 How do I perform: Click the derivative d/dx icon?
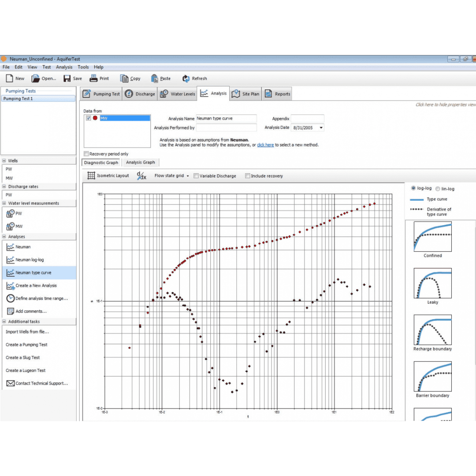coord(141,175)
